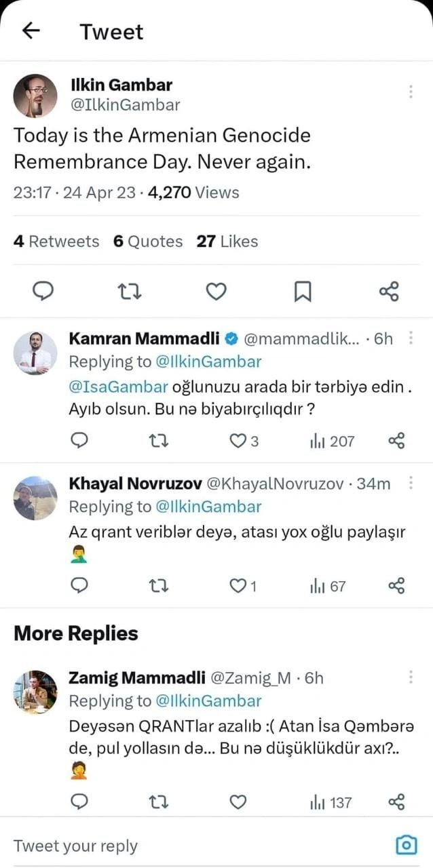Tap the back arrow icon
This screenshot has height=868, width=433.
pyautogui.click(x=31, y=31)
